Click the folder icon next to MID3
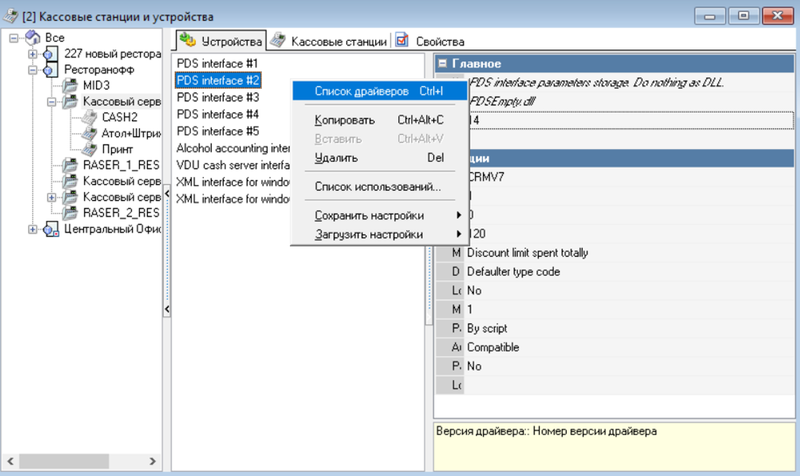 point(70,85)
